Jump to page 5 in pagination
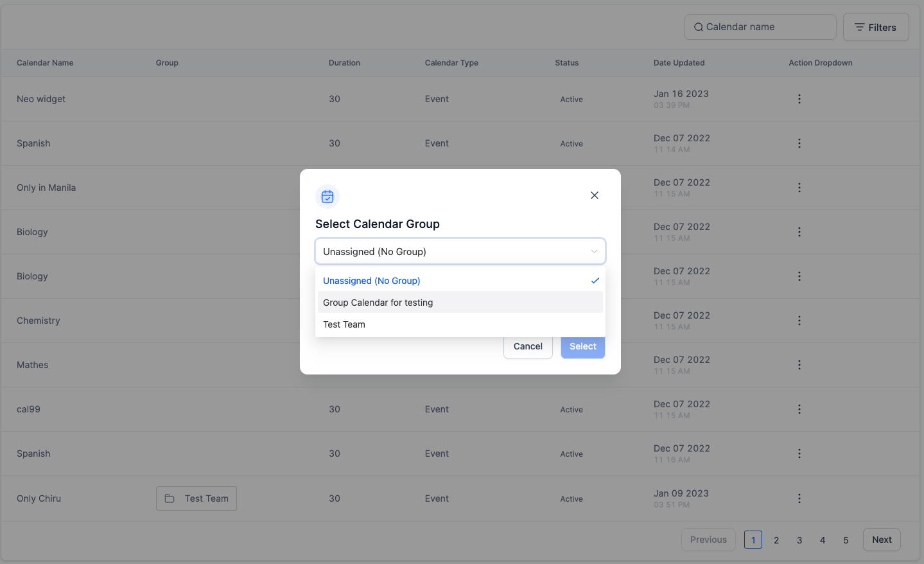 tap(846, 540)
